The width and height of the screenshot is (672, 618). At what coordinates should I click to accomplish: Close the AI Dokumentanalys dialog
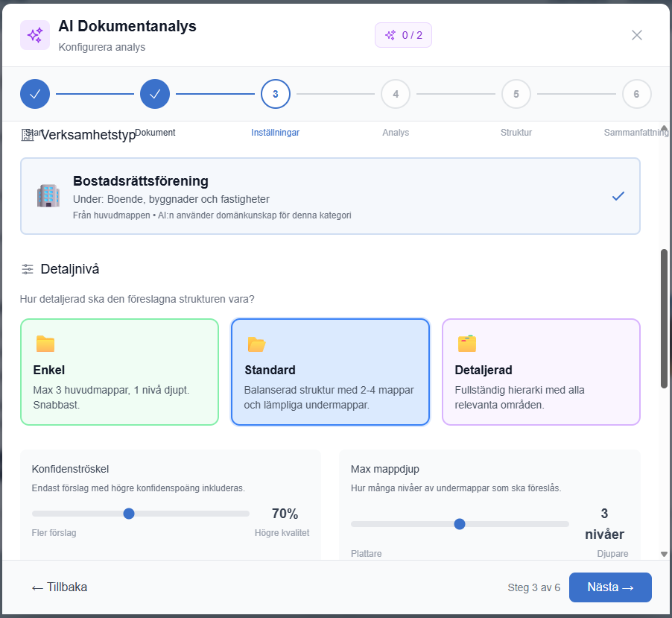637,35
